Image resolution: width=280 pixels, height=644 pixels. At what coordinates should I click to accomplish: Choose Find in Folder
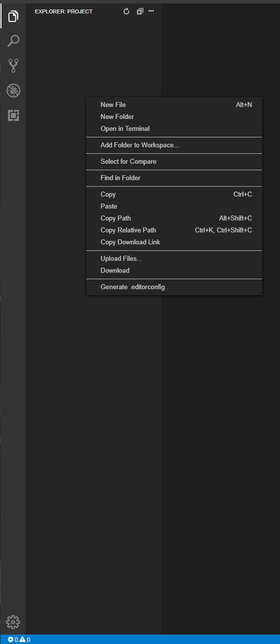coord(174,178)
